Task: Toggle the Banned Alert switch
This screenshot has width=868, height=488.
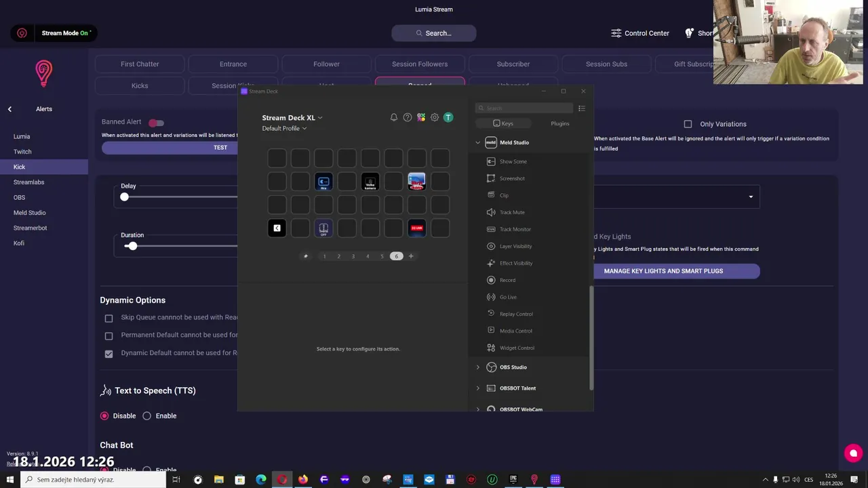Action: (x=156, y=123)
